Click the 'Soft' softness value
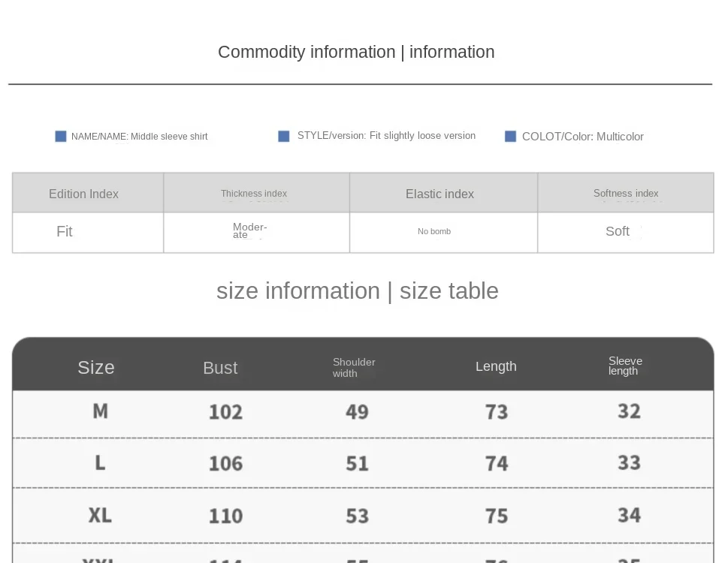The image size is (728, 563). pyautogui.click(x=618, y=231)
